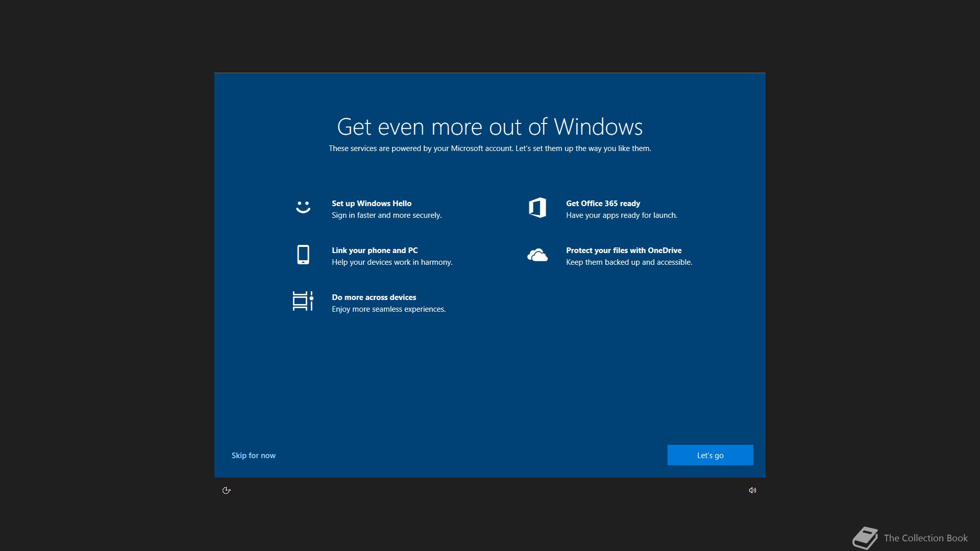Click the Collection Book watermark logo
The width and height of the screenshot is (980, 551).
865,538
